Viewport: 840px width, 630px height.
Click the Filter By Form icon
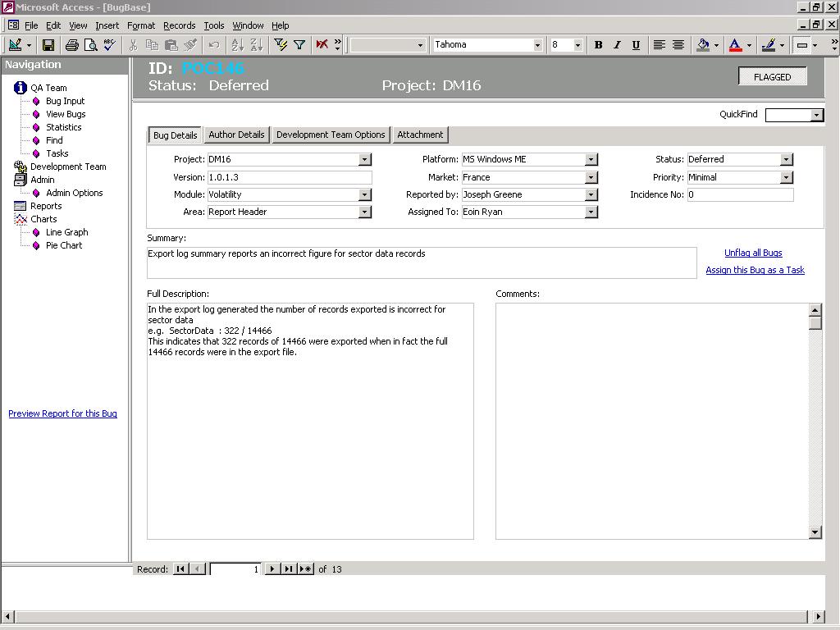coord(281,45)
